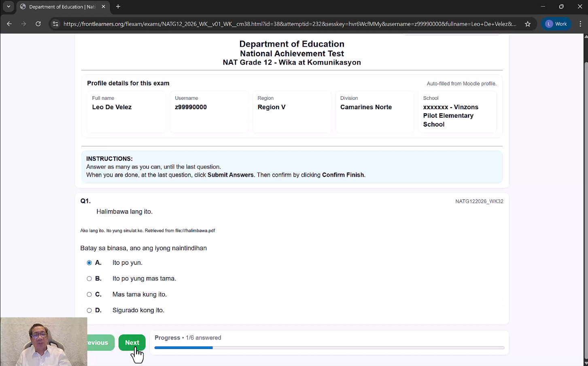Click the browser forward arrow

[23, 24]
